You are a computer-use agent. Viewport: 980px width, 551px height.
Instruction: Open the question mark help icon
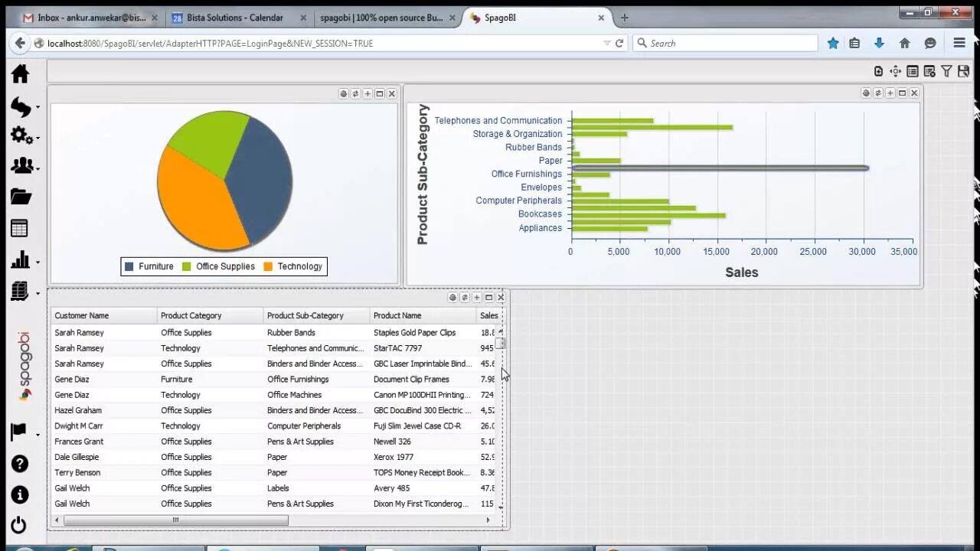[20, 464]
